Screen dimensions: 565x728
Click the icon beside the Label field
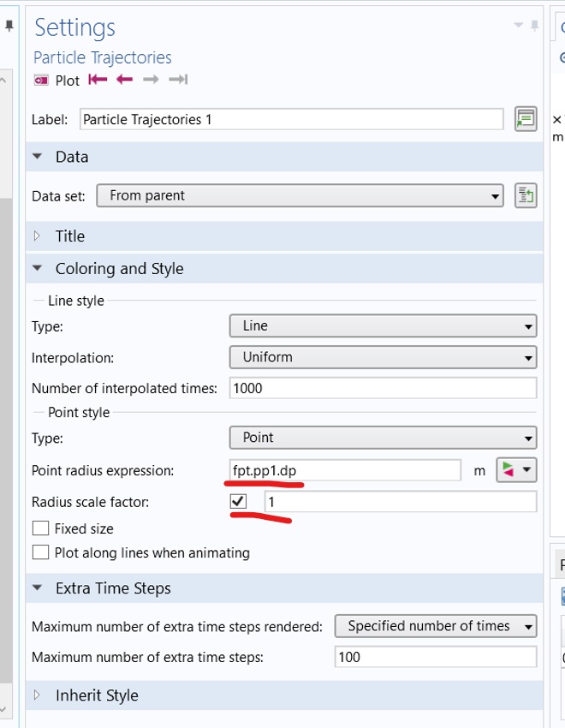pyautogui.click(x=525, y=119)
